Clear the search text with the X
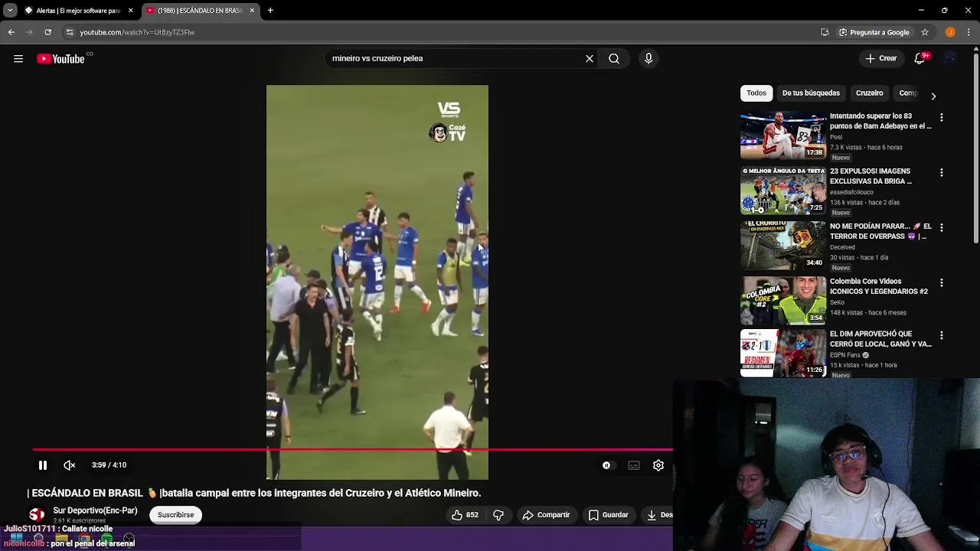The image size is (980, 551). pyautogui.click(x=590, y=58)
